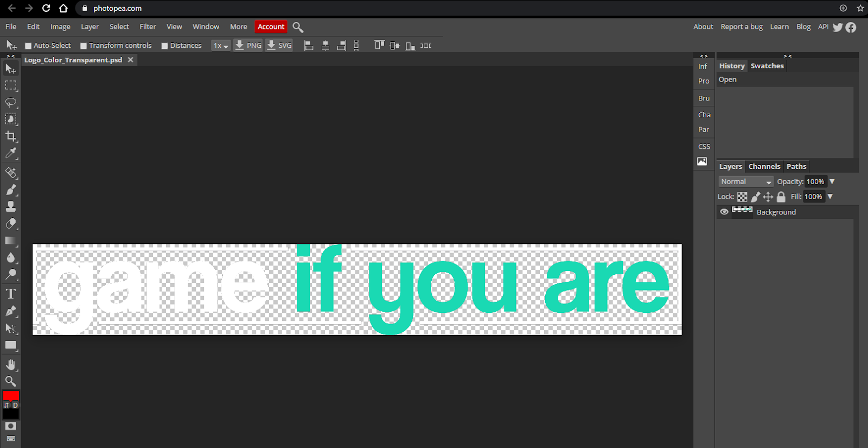Align right edges in options bar
This screenshot has height=448, width=868.
(x=341, y=46)
